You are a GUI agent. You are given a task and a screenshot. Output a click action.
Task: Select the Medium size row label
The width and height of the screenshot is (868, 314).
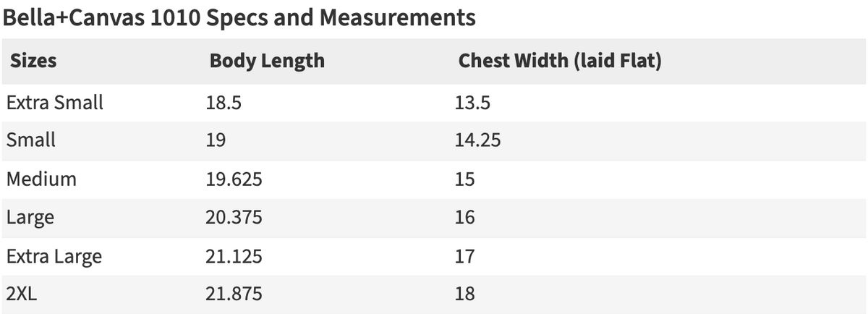pyautogui.click(x=41, y=179)
